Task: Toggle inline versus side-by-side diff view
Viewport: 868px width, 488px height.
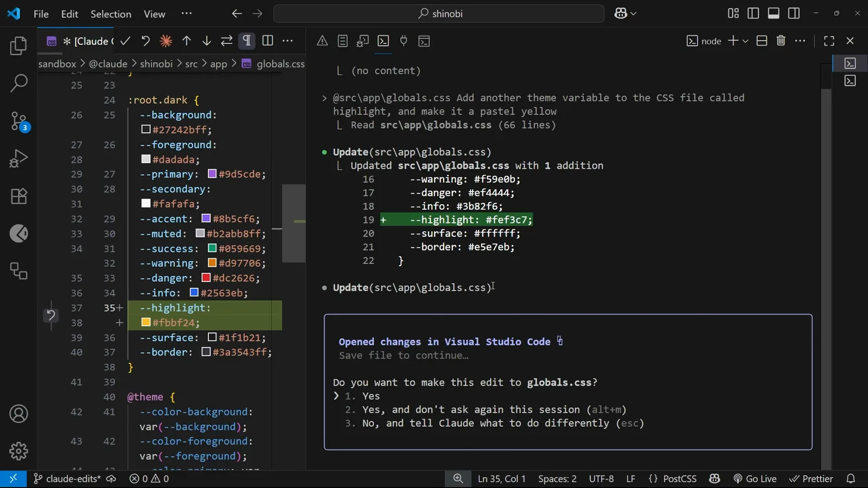Action: click(267, 41)
